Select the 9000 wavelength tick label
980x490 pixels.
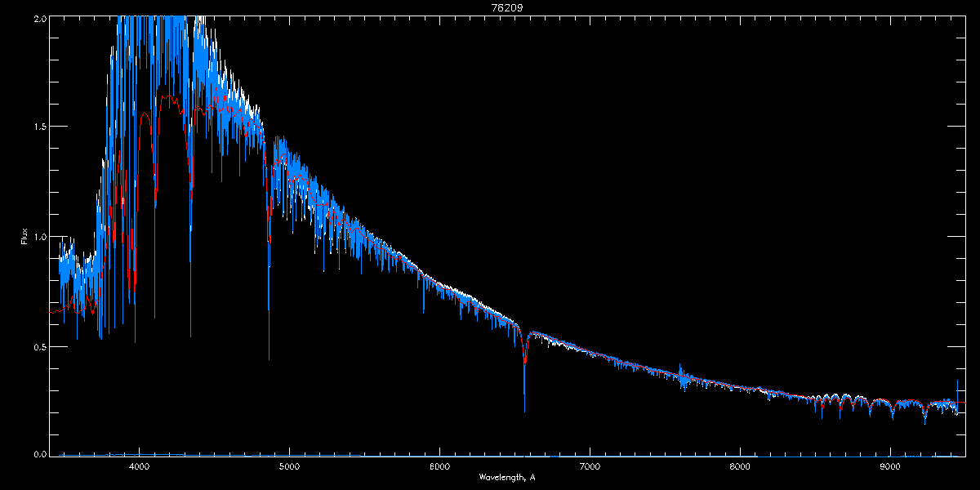(x=890, y=466)
